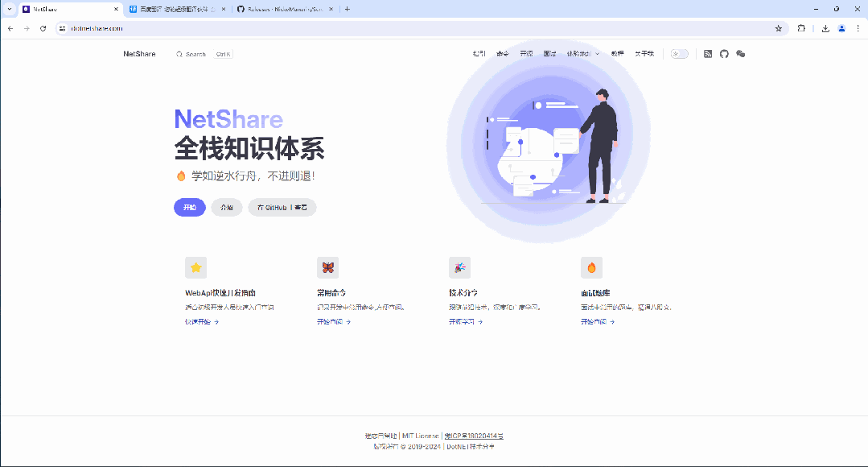The height and width of the screenshot is (467, 868).
Task: Click the WebApi快速开发指南 card title
Action: point(220,293)
